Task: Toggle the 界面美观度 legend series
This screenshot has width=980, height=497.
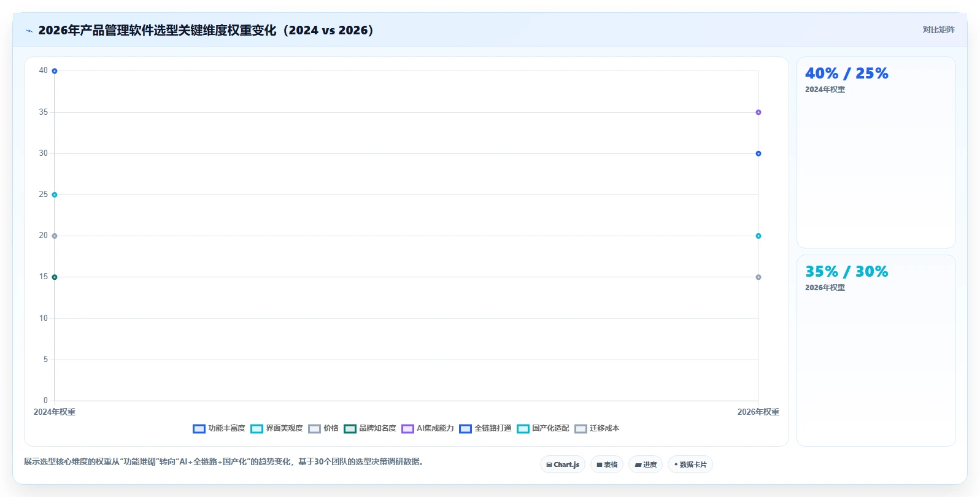Action: 277,428
